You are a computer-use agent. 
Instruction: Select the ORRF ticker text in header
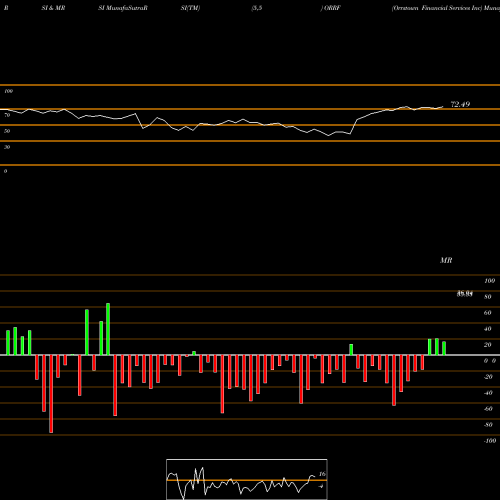pos(332,8)
